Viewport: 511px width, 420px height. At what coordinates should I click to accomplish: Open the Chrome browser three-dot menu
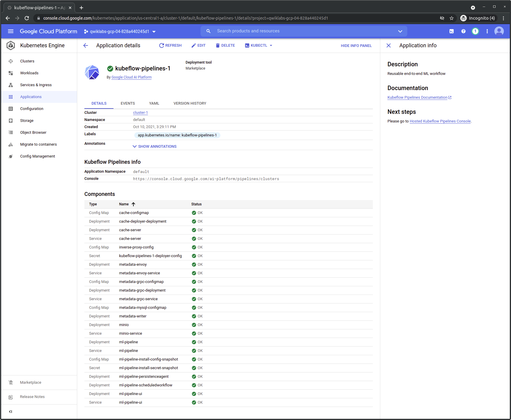[503, 18]
